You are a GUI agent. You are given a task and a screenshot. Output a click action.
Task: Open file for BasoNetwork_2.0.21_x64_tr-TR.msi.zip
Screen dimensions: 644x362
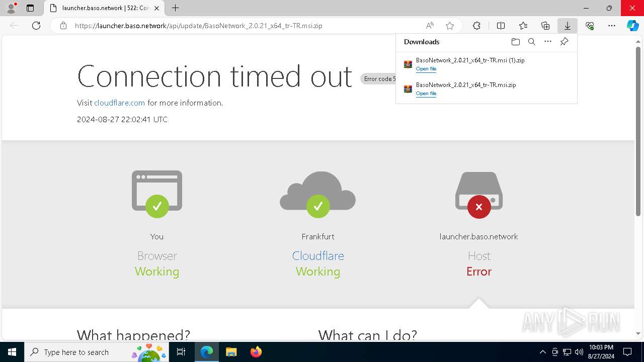click(426, 94)
